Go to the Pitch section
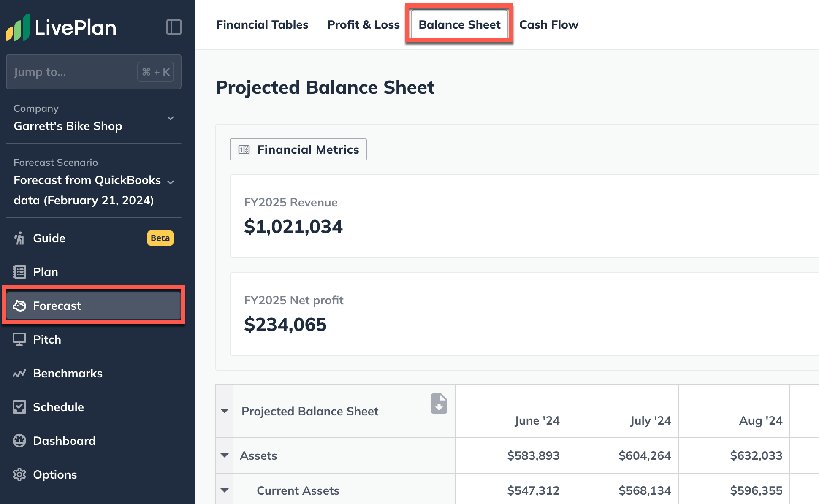This screenshot has width=819, height=504. click(94, 339)
